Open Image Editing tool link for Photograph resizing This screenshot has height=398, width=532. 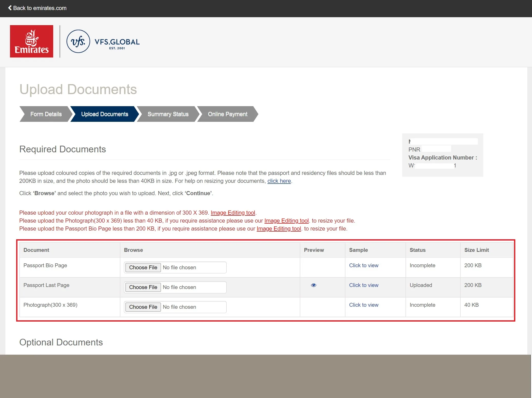pyautogui.click(x=286, y=221)
